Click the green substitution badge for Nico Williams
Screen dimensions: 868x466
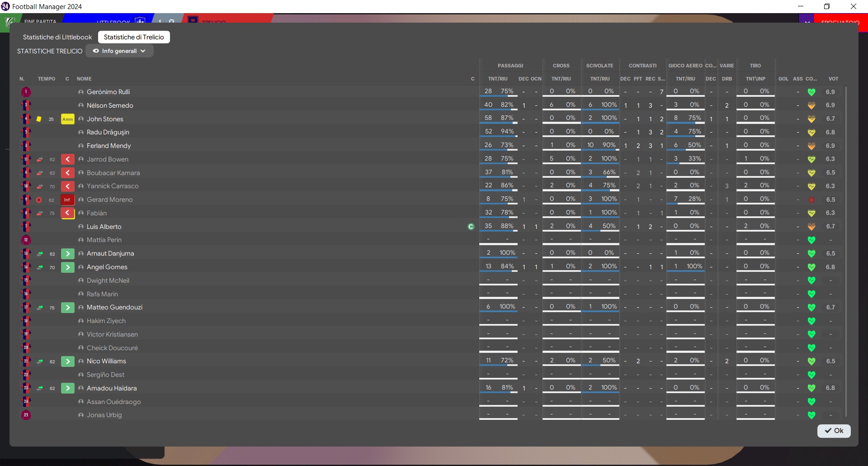coord(68,361)
